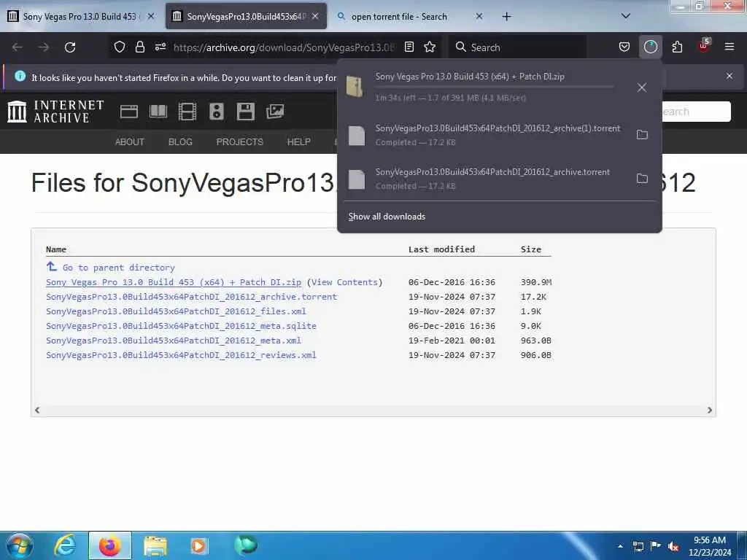
Task: Close the first Sony Vegas Pro tab
Action: pyautogui.click(x=151, y=17)
